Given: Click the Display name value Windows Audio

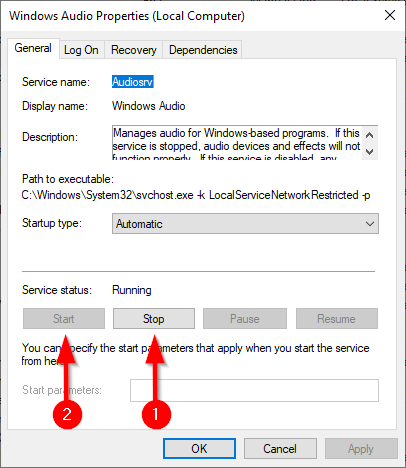Looking at the screenshot, I should (x=149, y=106).
